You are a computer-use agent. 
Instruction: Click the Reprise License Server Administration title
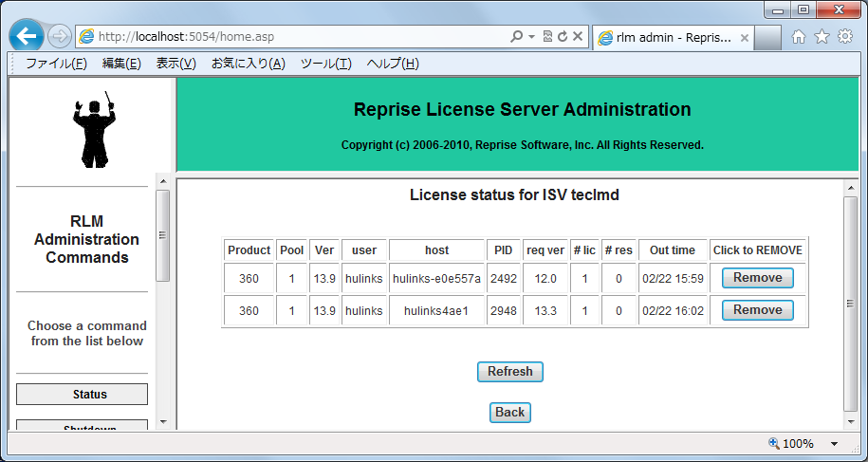point(522,109)
